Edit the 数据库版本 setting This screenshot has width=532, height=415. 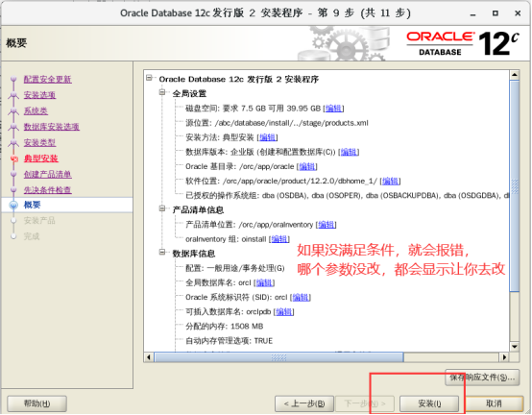point(349,152)
